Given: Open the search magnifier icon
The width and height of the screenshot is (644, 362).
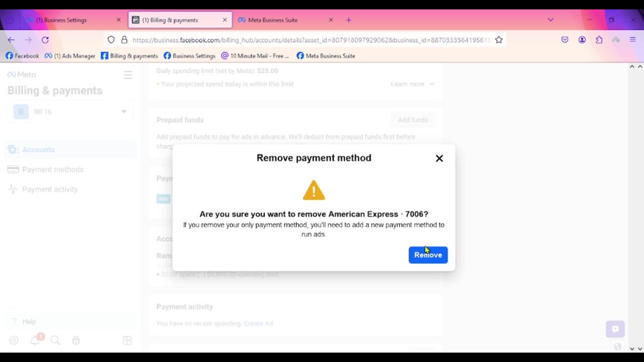Looking at the screenshot, I should (55, 340).
